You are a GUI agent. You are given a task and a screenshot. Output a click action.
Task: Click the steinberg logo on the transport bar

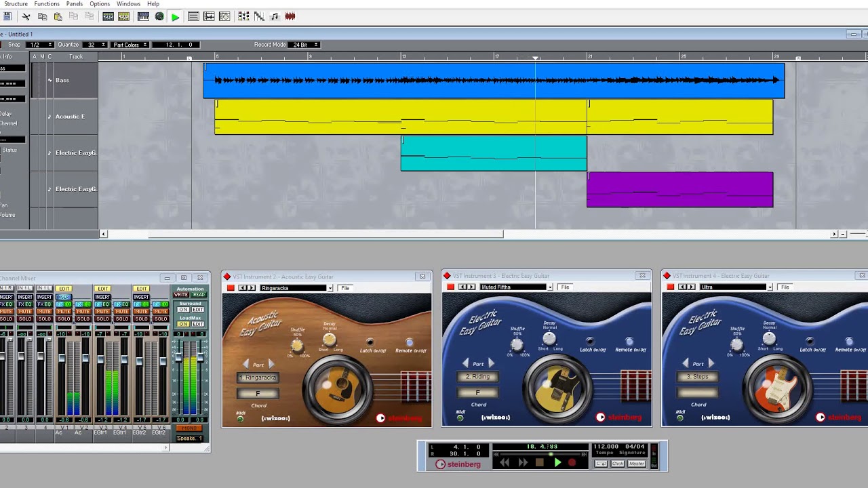458,464
